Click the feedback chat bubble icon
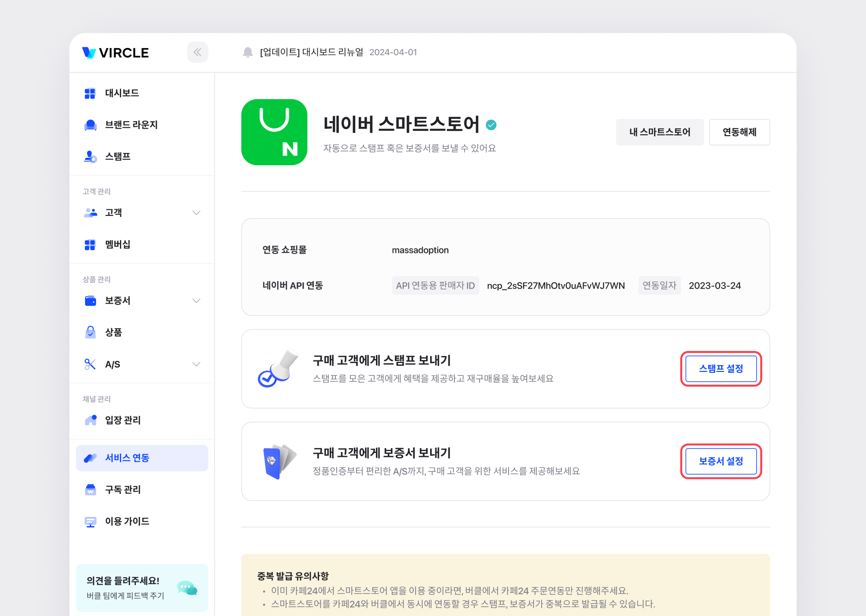866x616 pixels. pos(187,588)
